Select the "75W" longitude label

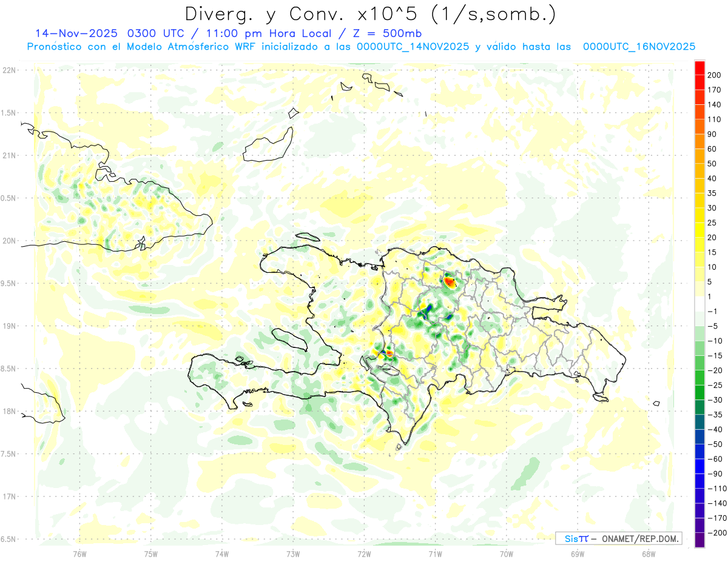coord(150,554)
